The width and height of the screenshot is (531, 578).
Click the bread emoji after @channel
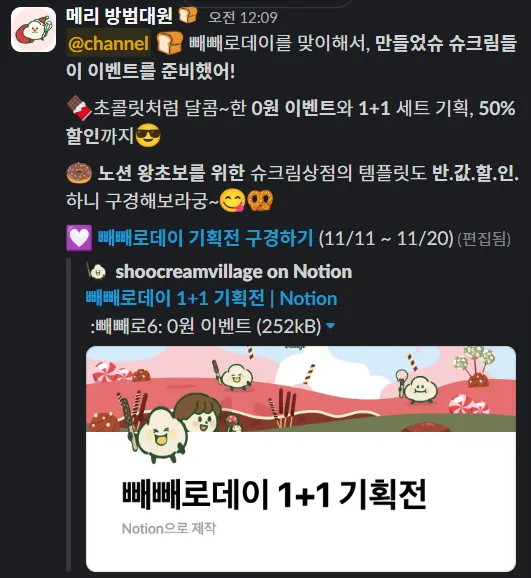[x=170, y=43]
